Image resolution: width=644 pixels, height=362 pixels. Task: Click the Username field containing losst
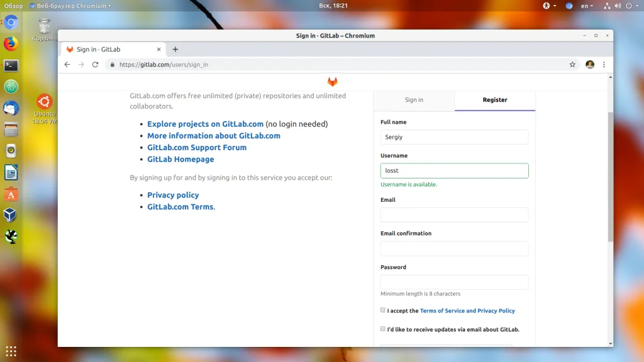click(x=454, y=171)
